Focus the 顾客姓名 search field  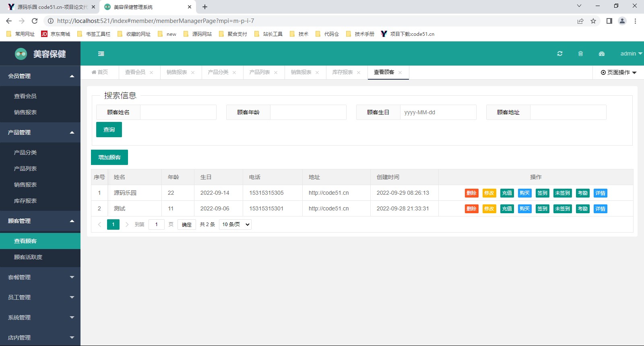[178, 112]
